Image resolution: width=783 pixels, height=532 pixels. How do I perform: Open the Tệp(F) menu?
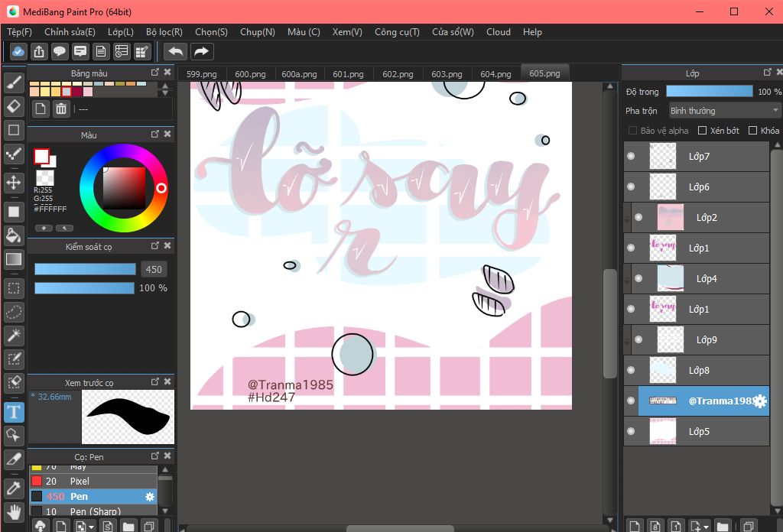pyautogui.click(x=19, y=32)
